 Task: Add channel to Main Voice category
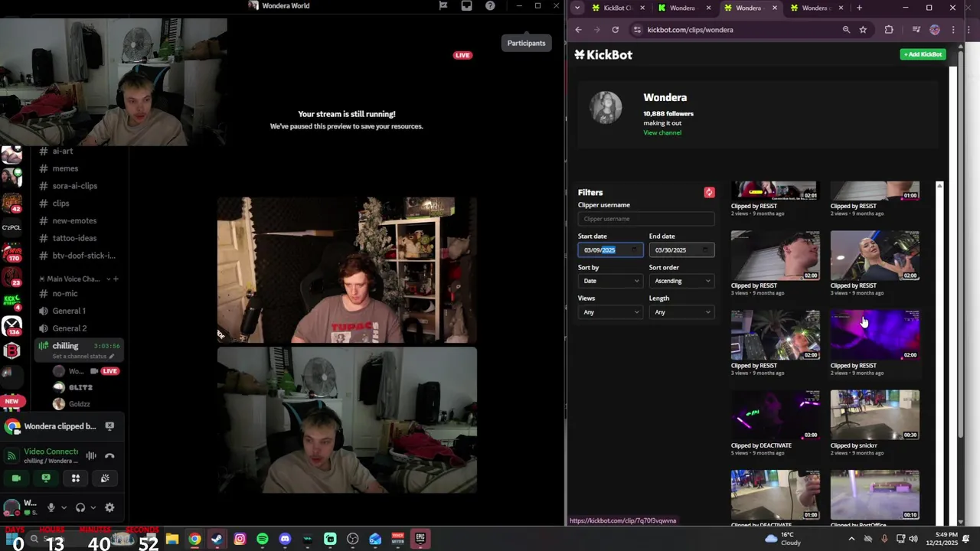pyautogui.click(x=116, y=279)
